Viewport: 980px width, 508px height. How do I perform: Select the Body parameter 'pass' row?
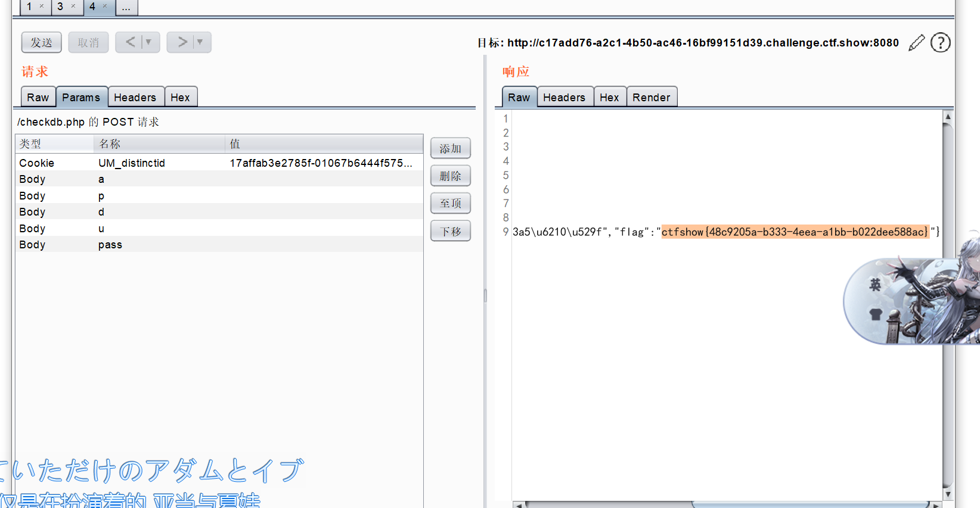[x=219, y=245]
